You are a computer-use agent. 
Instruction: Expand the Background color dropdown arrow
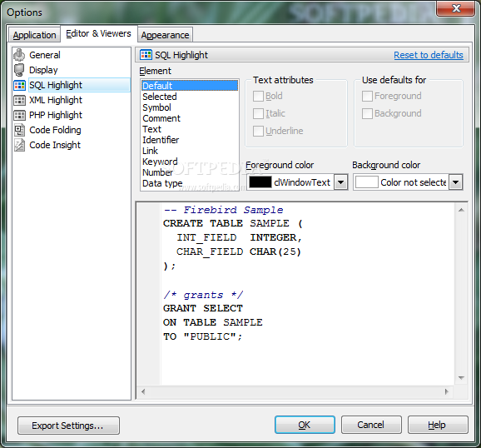tap(455, 182)
